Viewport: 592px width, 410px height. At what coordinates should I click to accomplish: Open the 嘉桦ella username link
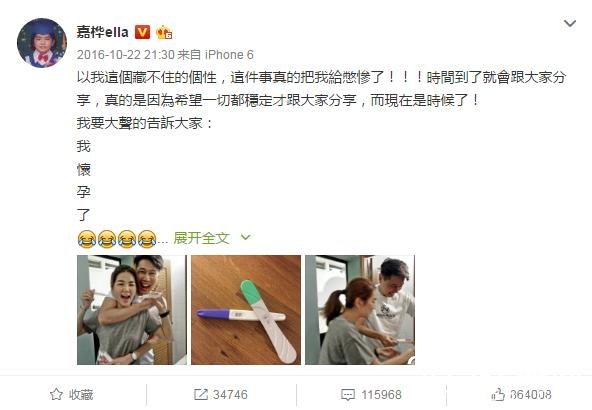[x=103, y=32]
